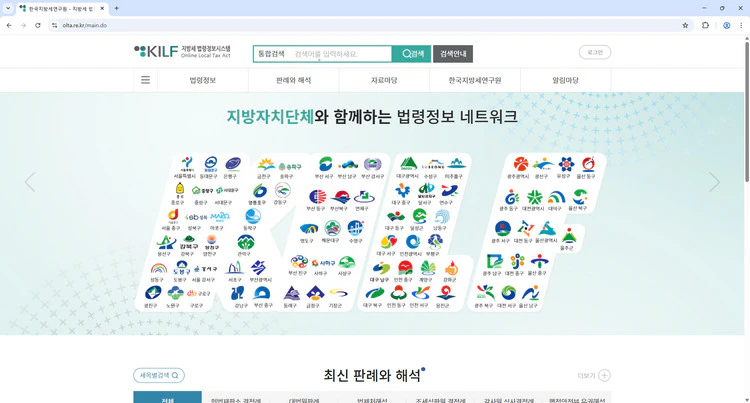Show previous banner slide arrow
The height and width of the screenshot is (403, 750).
(30, 182)
